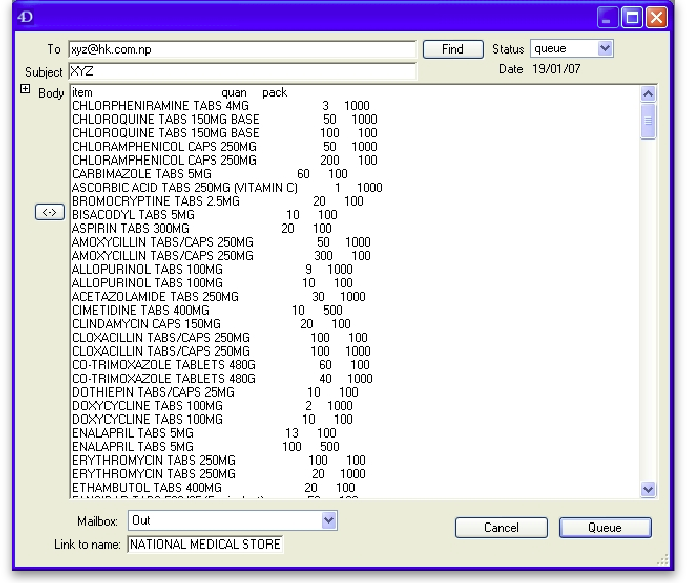Click the Subject field containing XYZ

click(241, 72)
